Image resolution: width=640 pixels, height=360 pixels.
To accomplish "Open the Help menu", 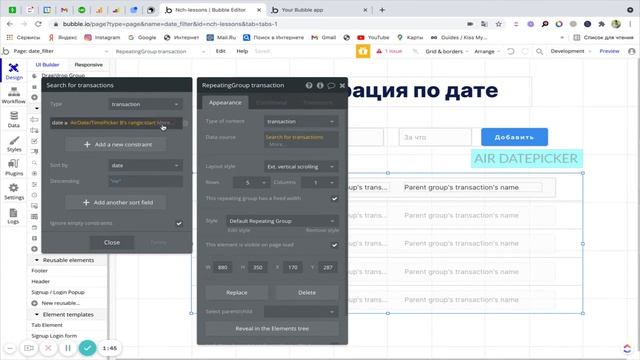I will coord(242,51).
